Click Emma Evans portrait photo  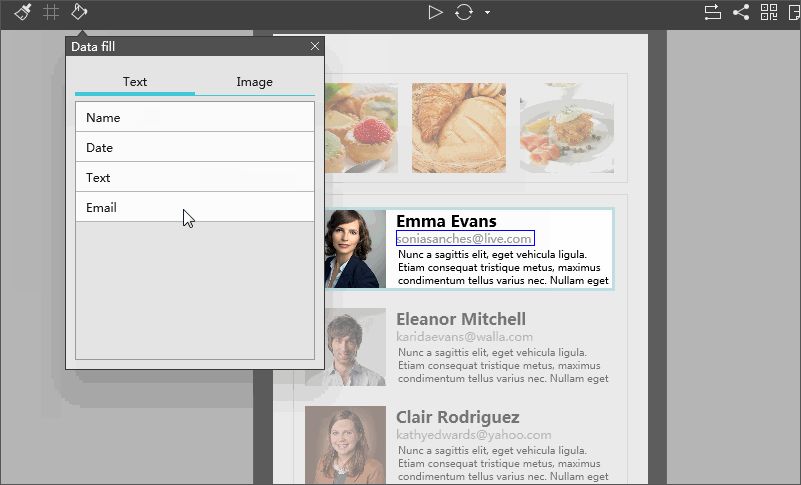tap(355, 249)
